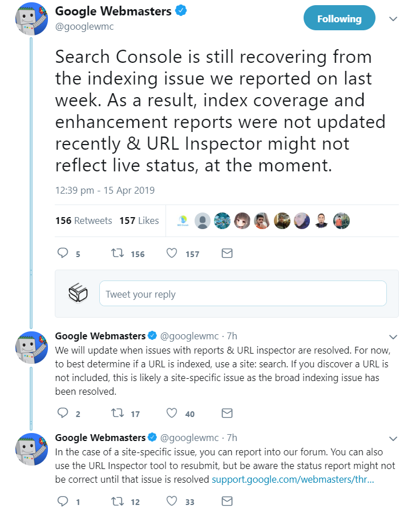Click the retweet icon on the second reply
Screen dimensions: 420x509
click(117, 501)
